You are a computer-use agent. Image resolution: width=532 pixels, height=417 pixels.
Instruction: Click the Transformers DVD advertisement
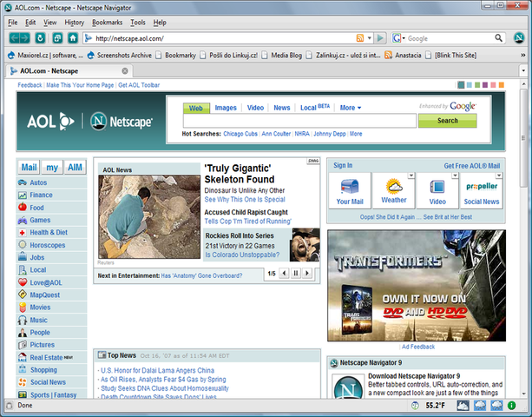pos(417,286)
